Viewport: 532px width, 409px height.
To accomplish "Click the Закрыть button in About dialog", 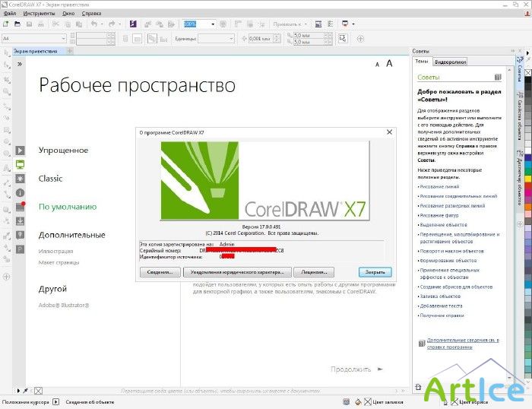I will [x=375, y=272].
